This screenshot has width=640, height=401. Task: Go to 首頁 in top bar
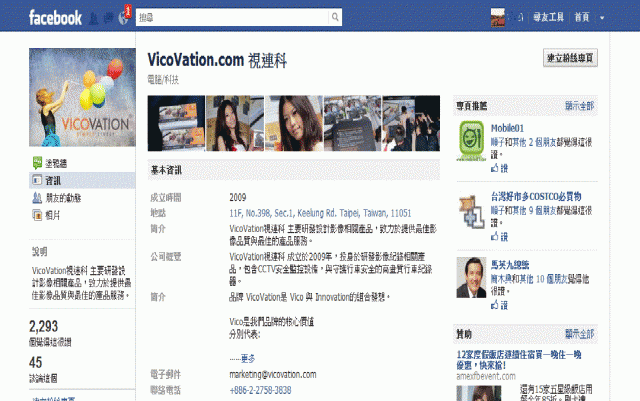[582, 17]
